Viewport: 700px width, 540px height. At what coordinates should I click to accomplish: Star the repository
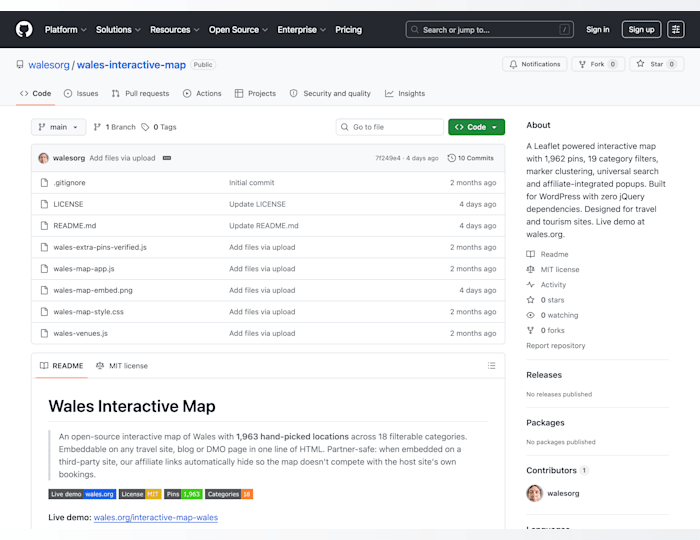(656, 64)
